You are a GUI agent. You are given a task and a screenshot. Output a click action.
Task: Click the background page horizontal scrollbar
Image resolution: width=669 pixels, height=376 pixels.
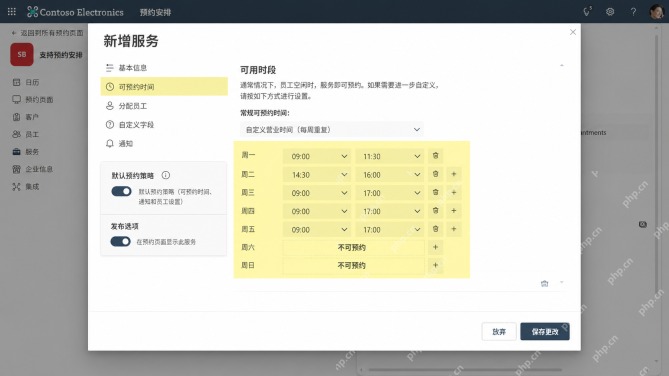465,370
